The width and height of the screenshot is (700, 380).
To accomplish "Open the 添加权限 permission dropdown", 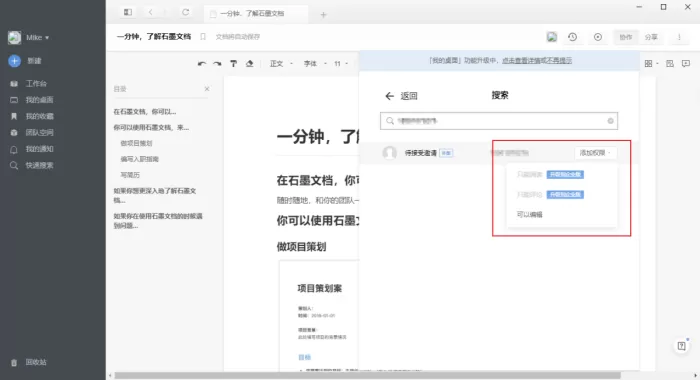I will [595, 153].
